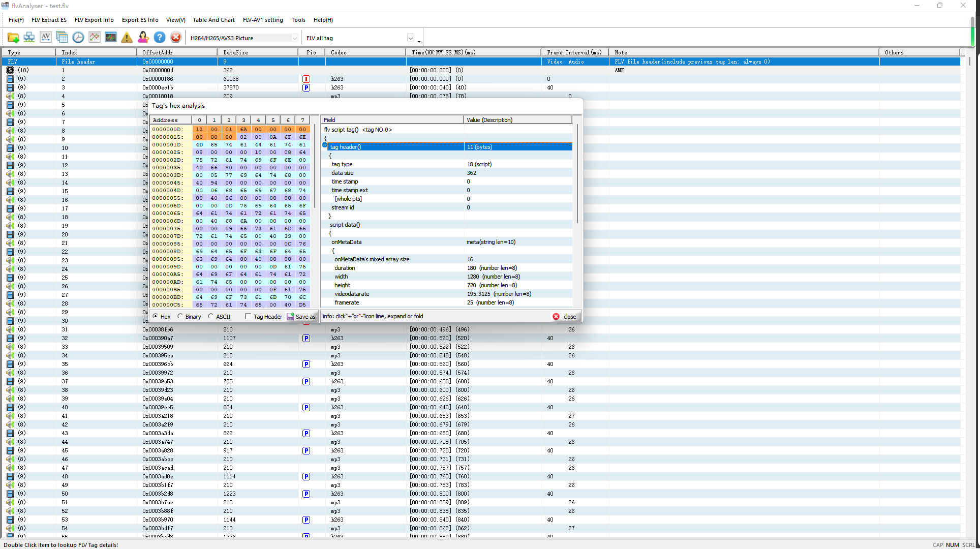Screen dimensions: 980x549
Task: Click the P-frame marker in row 53
Action: [306, 520]
